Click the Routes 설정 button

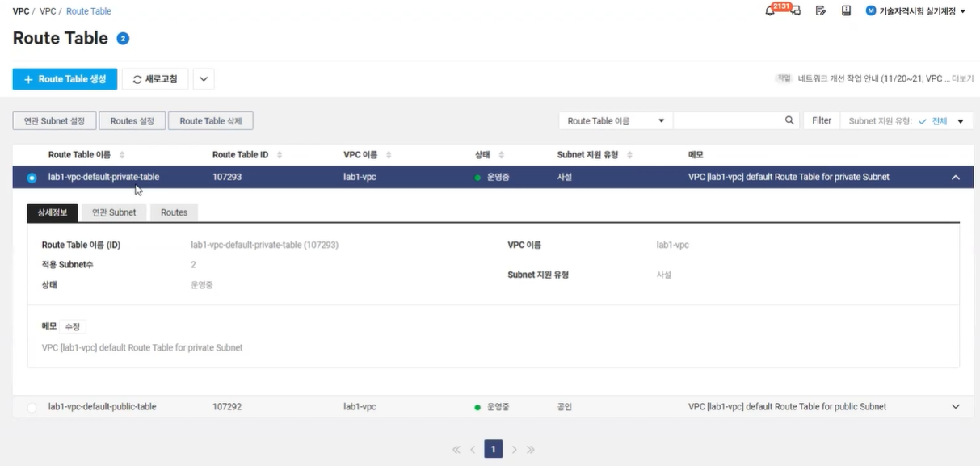pos(132,120)
